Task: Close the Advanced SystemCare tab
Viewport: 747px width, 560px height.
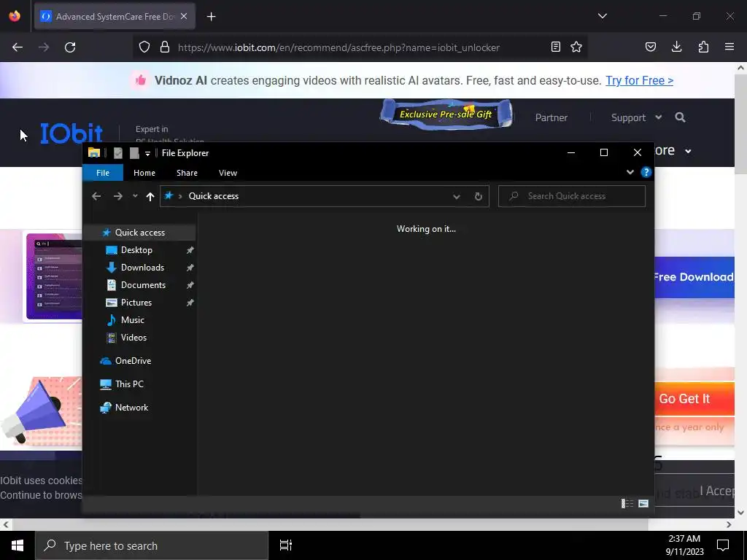Action: (184, 16)
